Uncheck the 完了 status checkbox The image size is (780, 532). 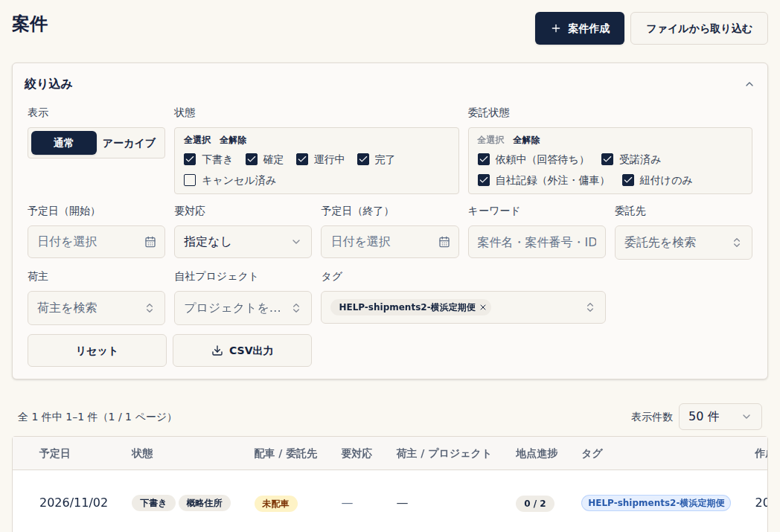point(363,159)
